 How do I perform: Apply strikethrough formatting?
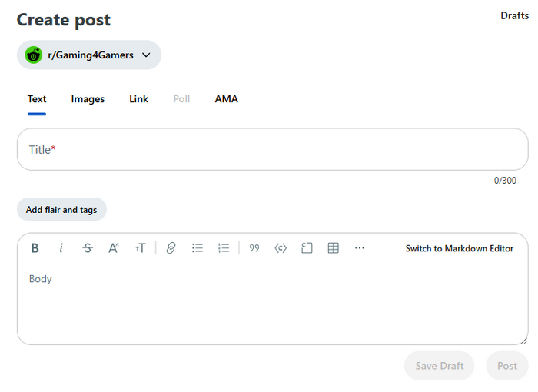(88, 248)
